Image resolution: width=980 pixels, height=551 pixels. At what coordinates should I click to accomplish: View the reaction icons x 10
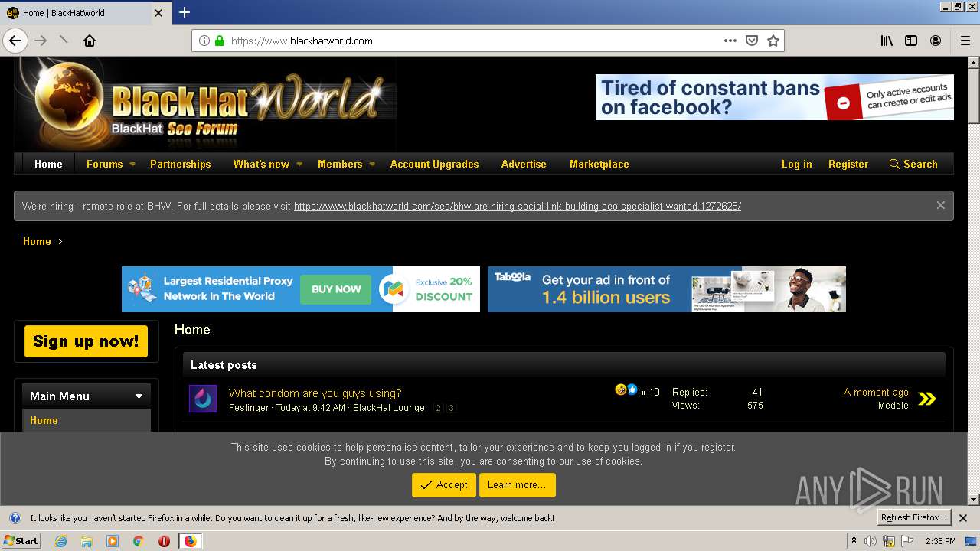click(x=637, y=391)
